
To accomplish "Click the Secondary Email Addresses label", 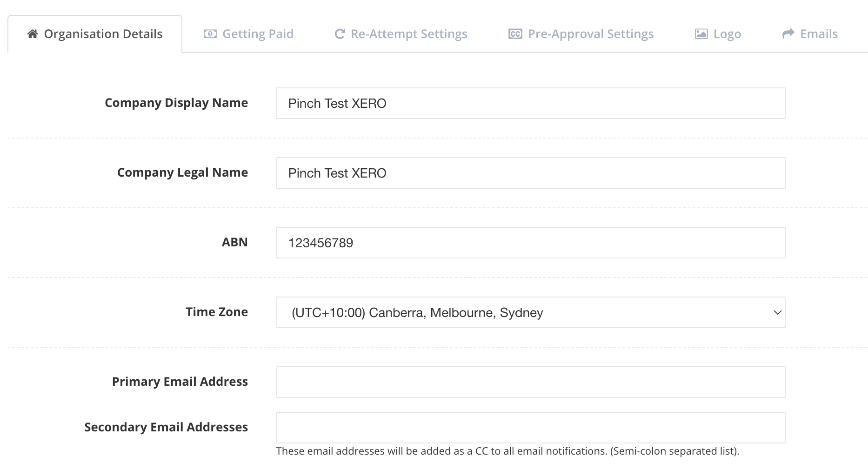I will [166, 427].
